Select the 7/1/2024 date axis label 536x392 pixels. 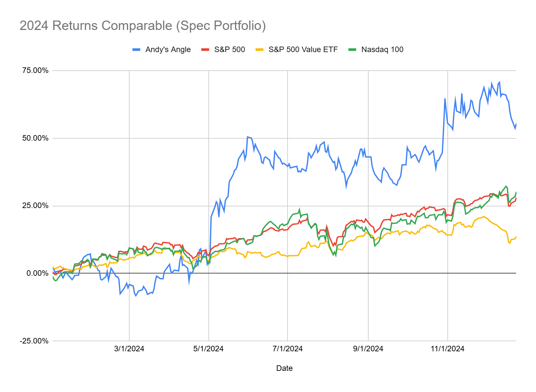tap(288, 349)
